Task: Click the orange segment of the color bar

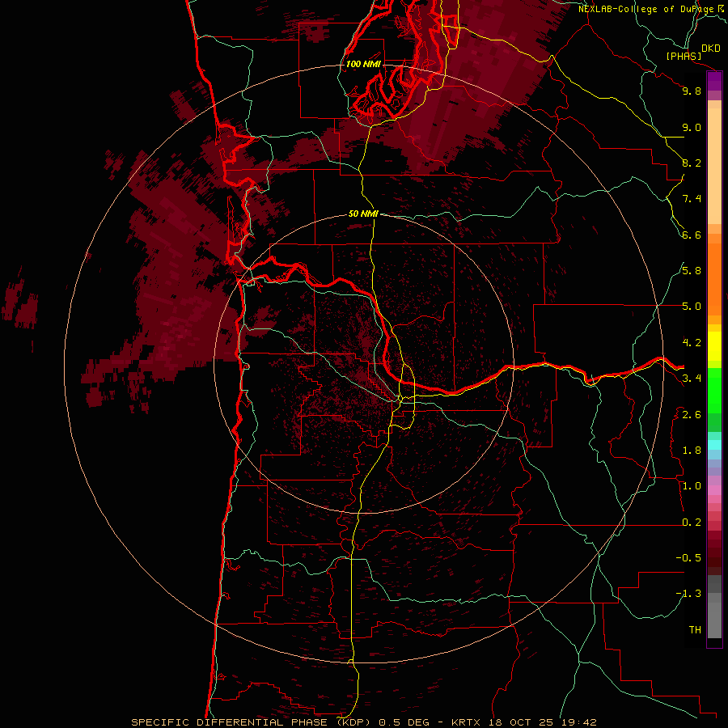Action: point(714,278)
